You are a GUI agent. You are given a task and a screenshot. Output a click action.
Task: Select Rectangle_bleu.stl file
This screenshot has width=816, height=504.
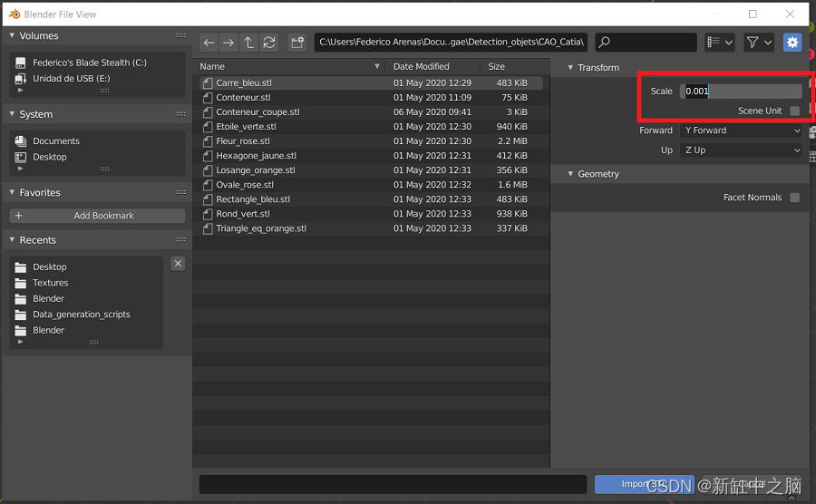click(371, 199)
